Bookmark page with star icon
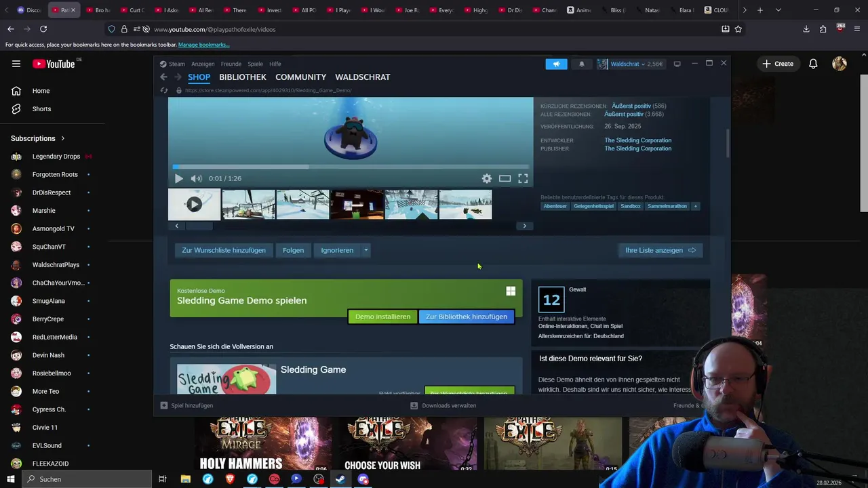 pos(738,29)
